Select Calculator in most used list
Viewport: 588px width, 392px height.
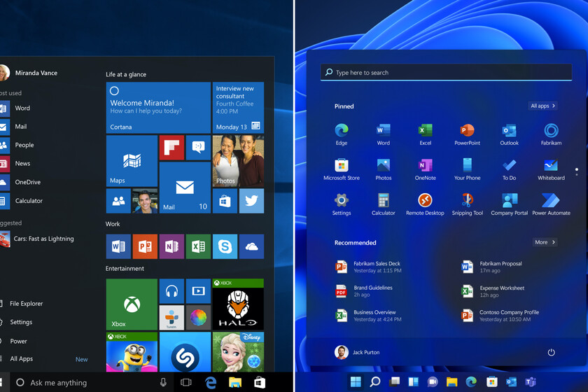click(x=28, y=201)
